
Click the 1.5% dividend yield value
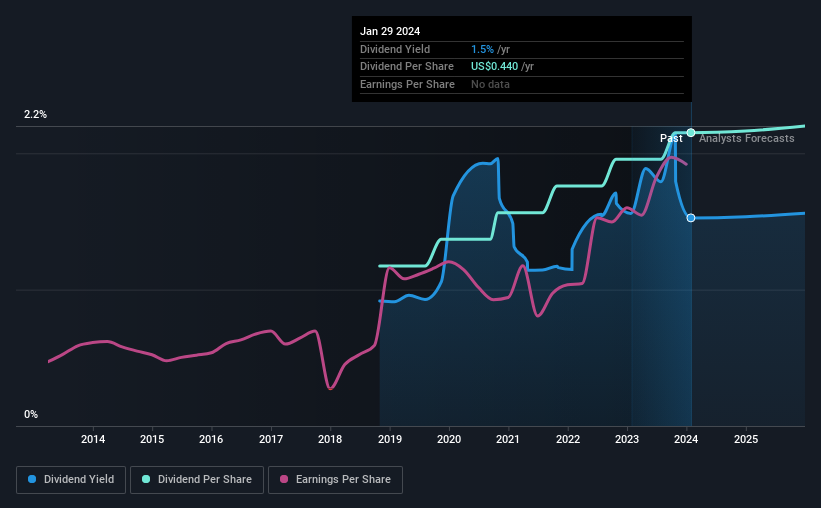[x=482, y=49]
